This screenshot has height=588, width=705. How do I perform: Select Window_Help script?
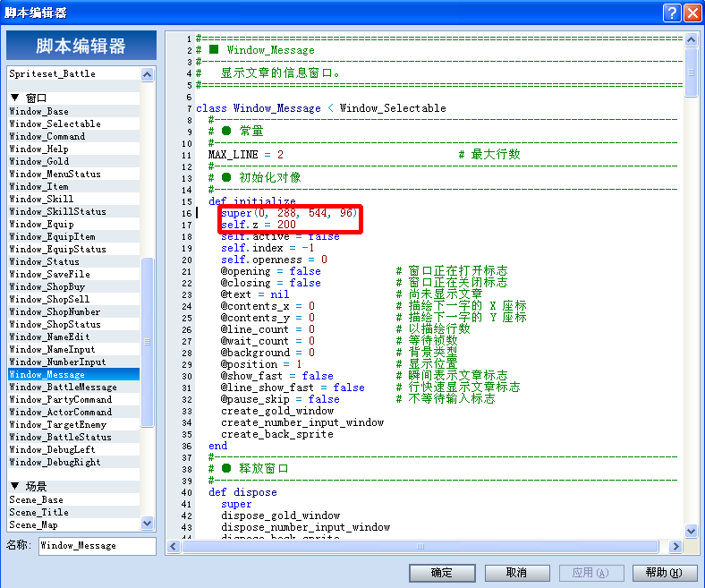click(74, 149)
